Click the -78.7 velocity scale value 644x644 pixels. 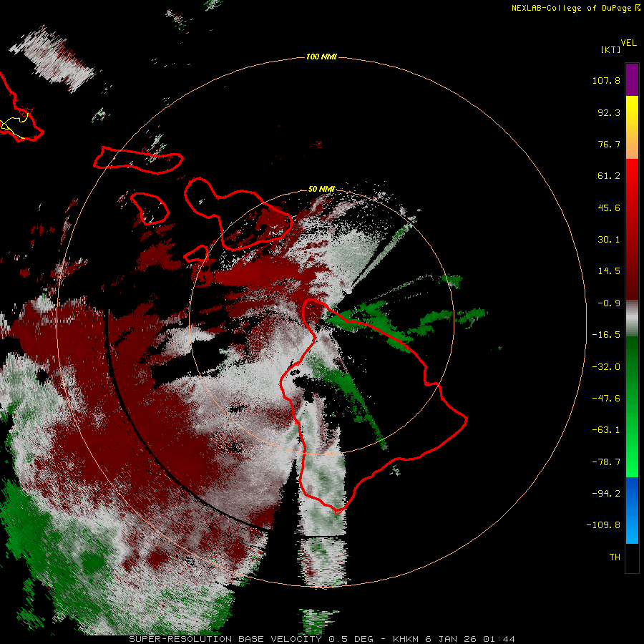click(x=606, y=462)
